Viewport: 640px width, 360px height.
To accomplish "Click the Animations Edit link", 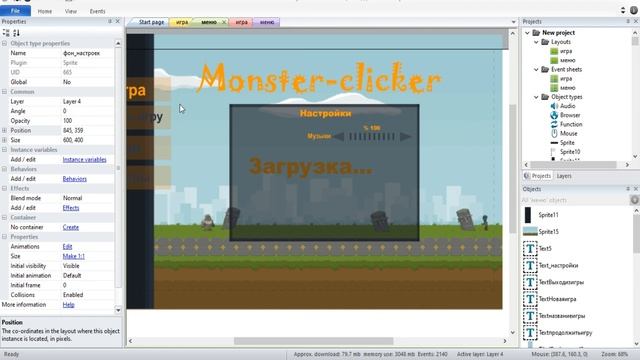I will point(67,247).
